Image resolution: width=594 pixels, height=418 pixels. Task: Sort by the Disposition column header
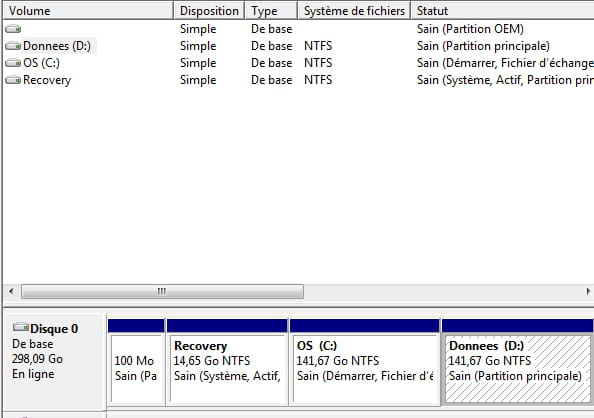[x=209, y=11]
